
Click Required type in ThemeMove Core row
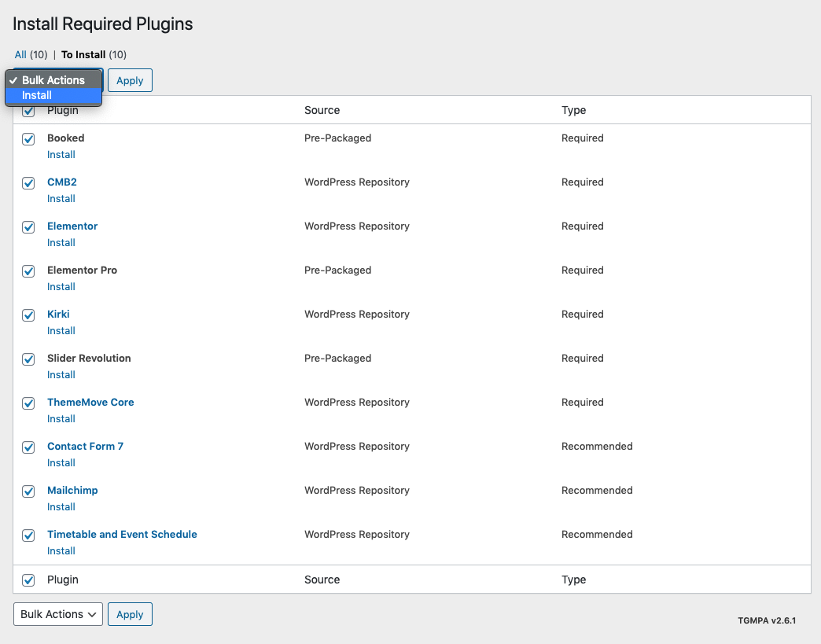coord(582,402)
